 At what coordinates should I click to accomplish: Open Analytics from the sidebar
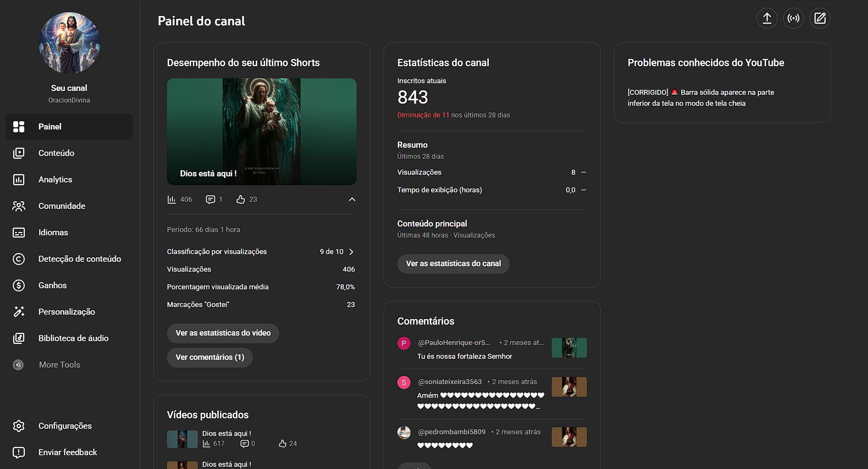click(69, 180)
